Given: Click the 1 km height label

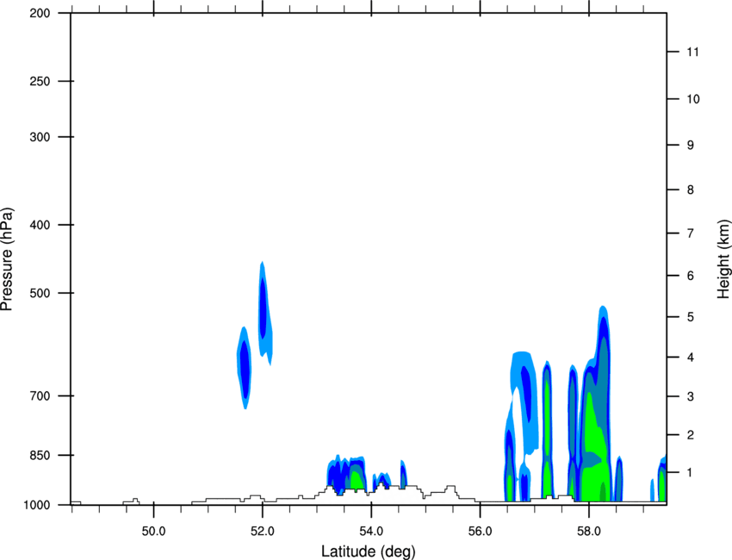Looking at the screenshot, I should pyautogui.click(x=691, y=473).
